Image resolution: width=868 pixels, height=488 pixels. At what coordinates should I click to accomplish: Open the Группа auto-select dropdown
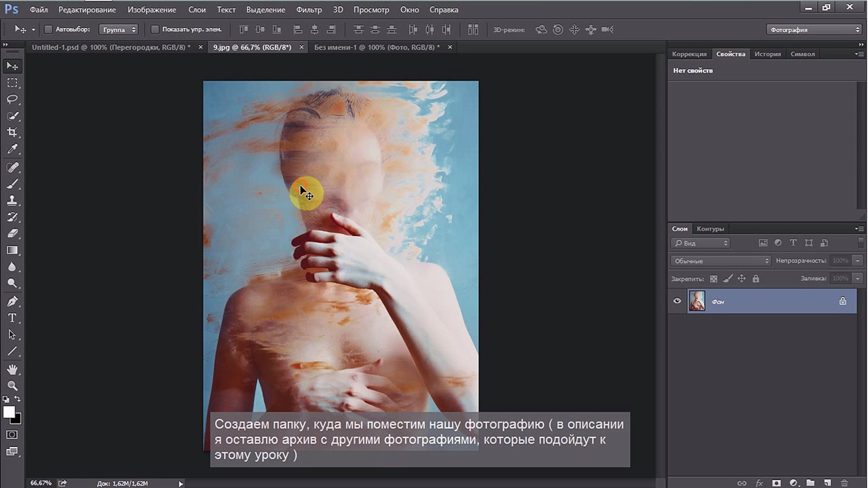(x=118, y=29)
